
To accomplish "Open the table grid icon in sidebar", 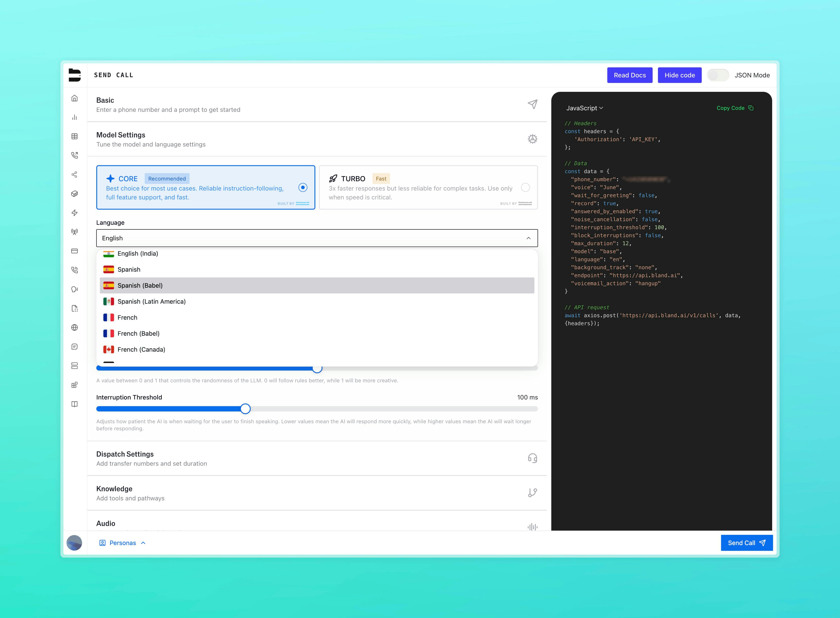I will tap(74, 136).
